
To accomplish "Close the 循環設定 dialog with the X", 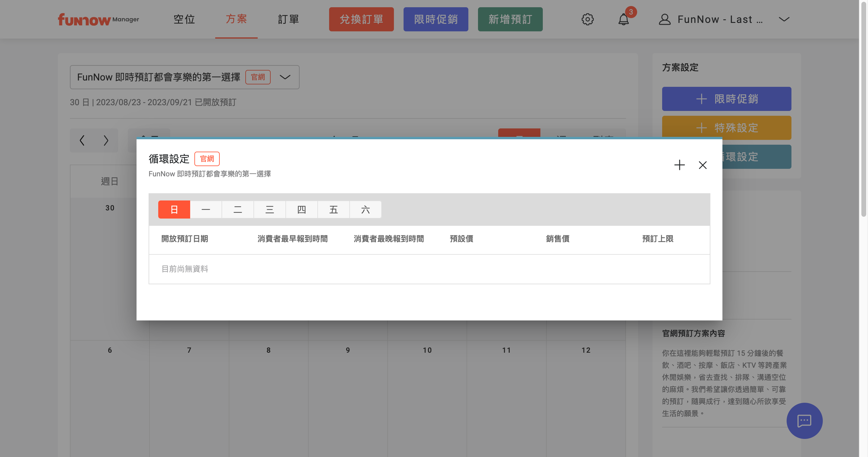I will [703, 165].
